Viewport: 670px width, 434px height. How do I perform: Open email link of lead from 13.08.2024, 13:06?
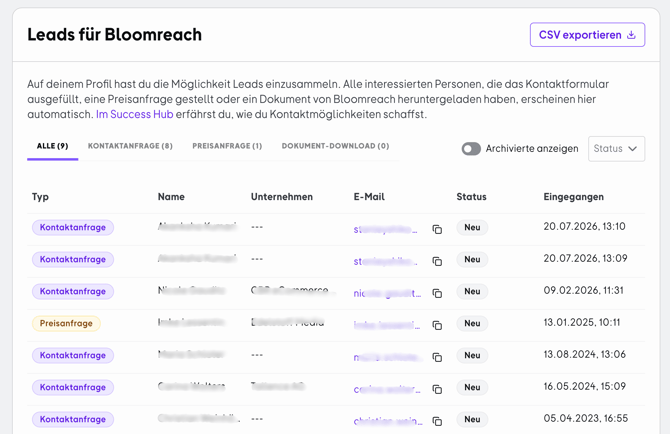coord(387,358)
